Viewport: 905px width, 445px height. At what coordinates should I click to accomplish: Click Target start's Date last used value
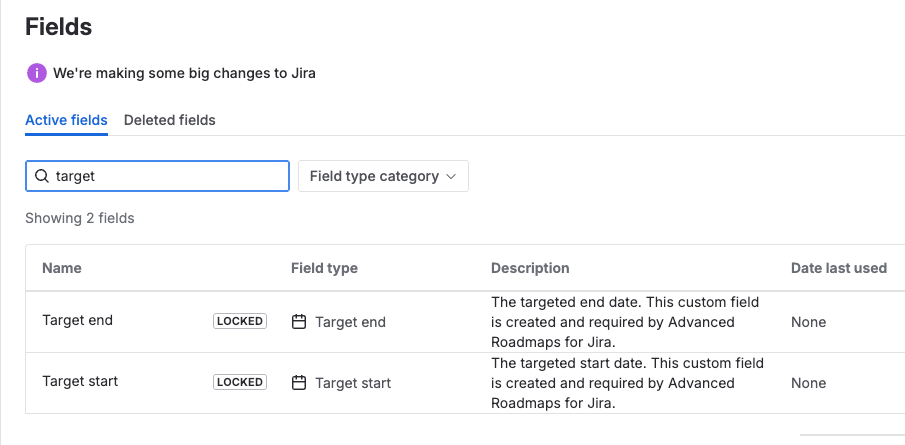809,383
